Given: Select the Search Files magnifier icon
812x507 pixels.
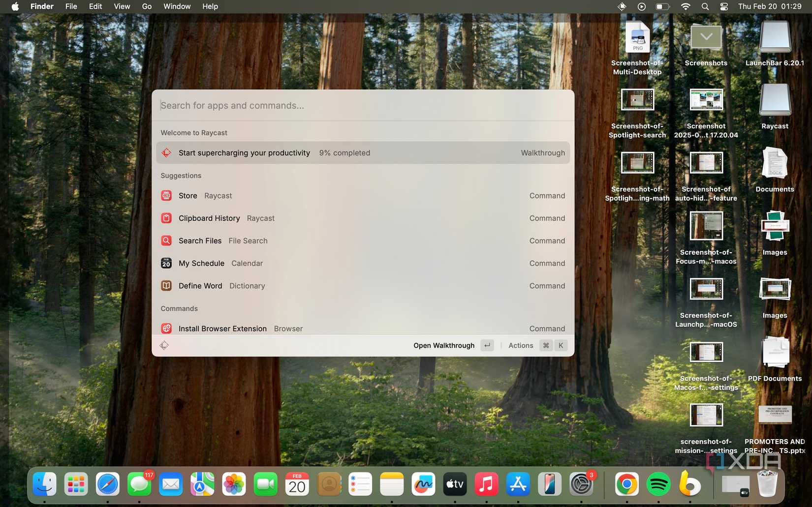Looking at the screenshot, I should 166,240.
